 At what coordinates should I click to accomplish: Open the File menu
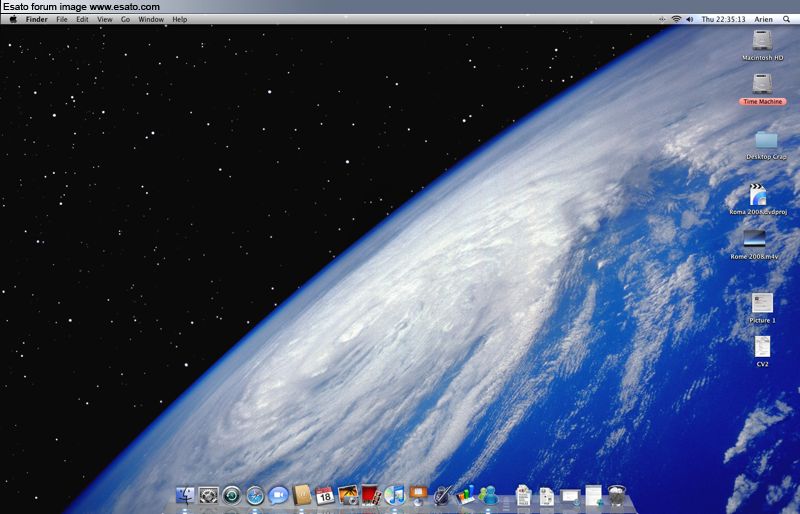coord(62,19)
